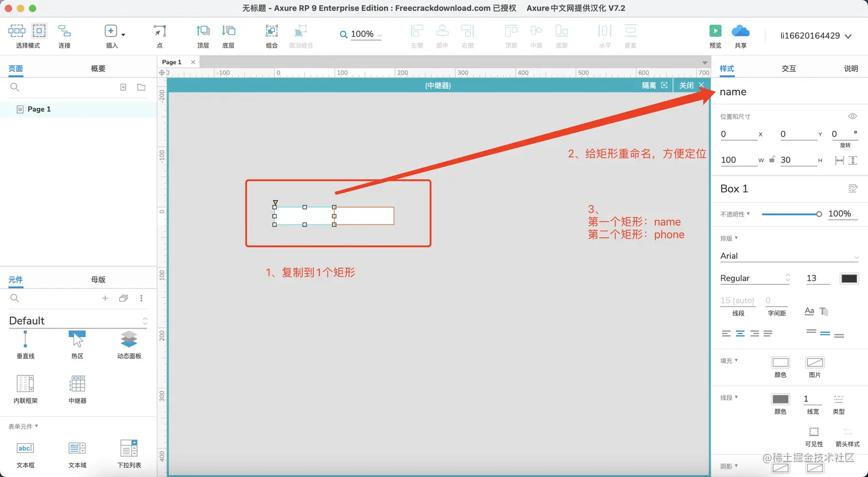Select the Page 1 canvas tab
Viewport: 868px width, 477px height.
tap(172, 62)
